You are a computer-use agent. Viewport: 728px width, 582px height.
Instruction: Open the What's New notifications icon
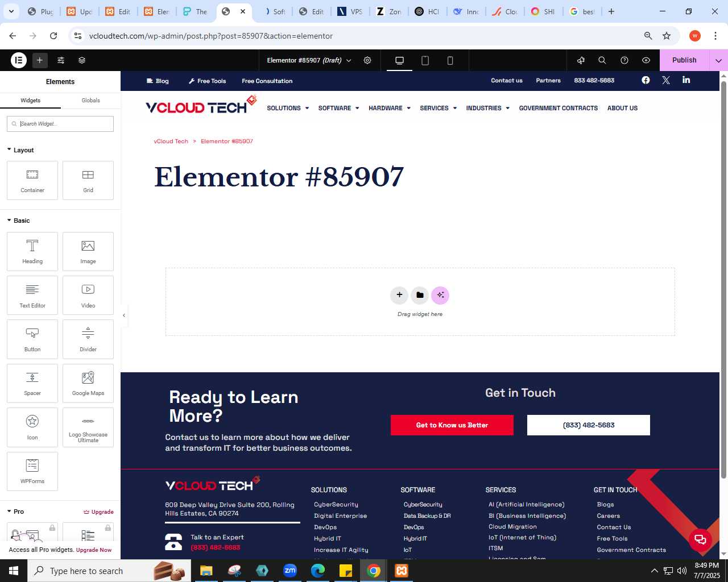(581, 60)
